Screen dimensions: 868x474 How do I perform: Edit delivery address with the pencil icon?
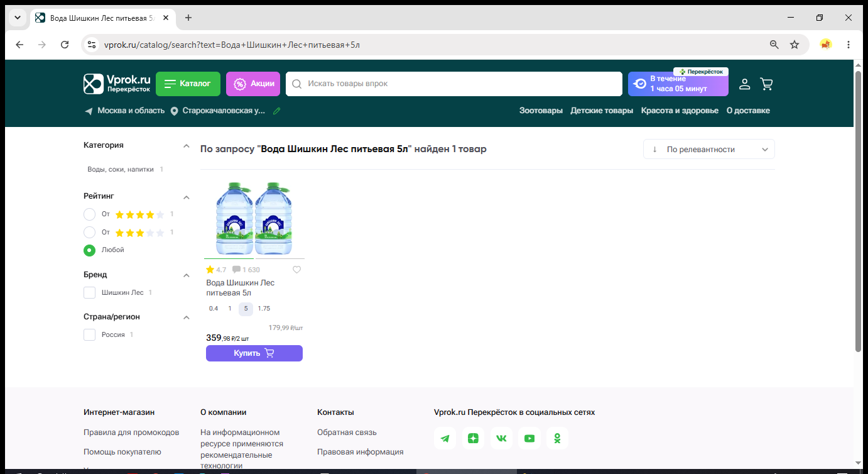(276, 111)
